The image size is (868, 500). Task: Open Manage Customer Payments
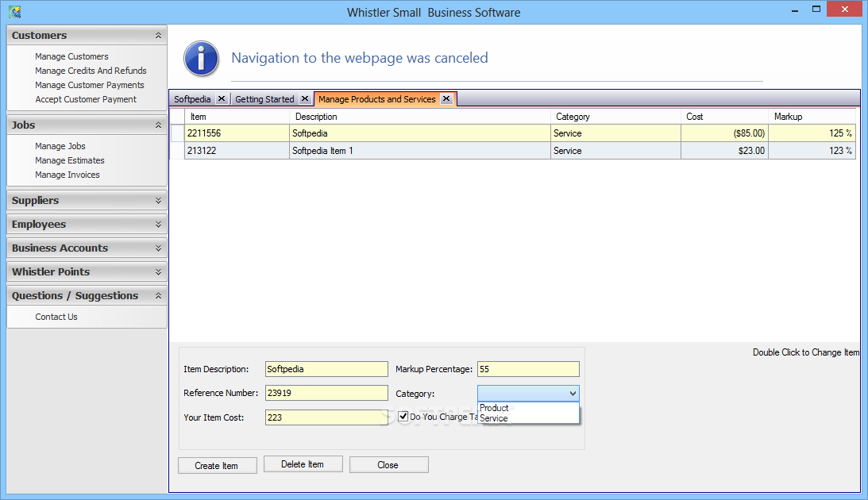(90, 85)
